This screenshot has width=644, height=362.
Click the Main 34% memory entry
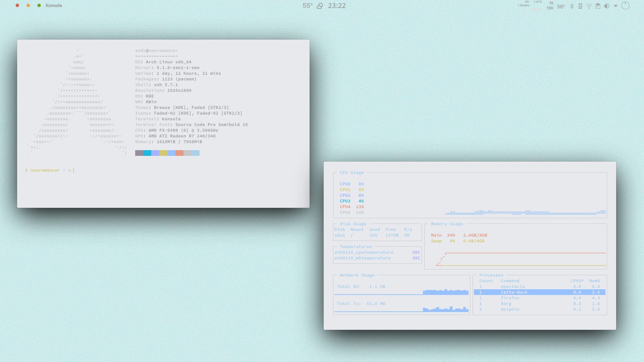(x=459, y=235)
